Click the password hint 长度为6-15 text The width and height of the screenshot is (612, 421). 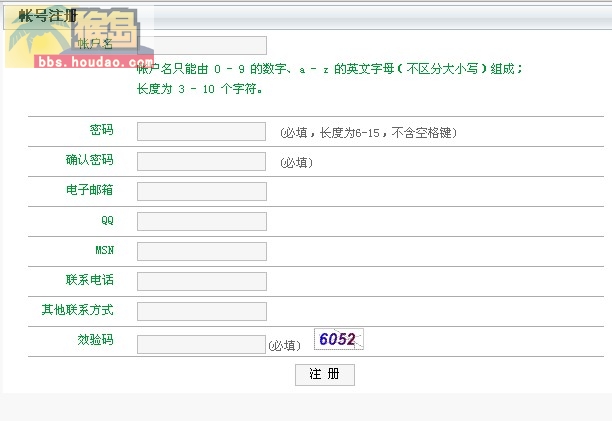coord(368,133)
